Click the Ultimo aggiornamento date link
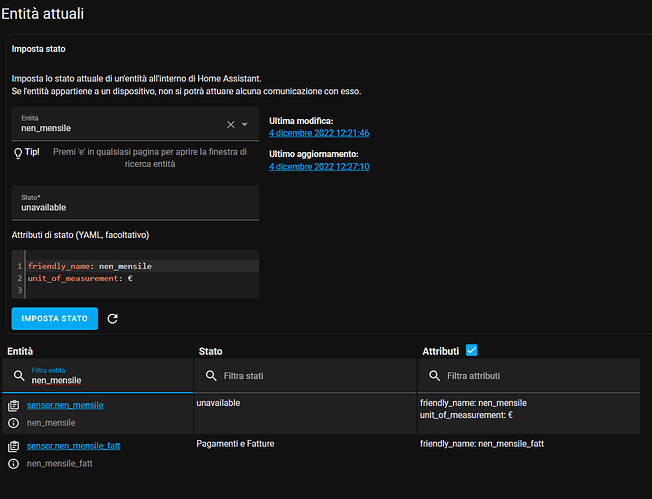 click(313, 166)
